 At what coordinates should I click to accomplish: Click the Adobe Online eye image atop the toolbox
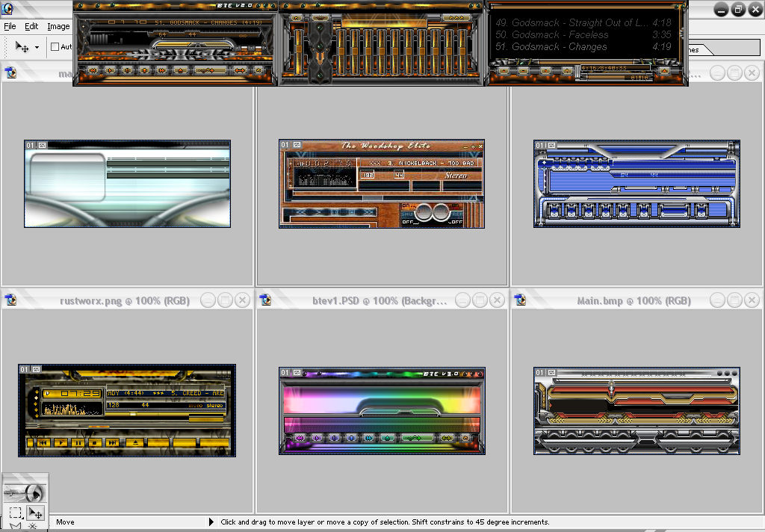tap(25, 492)
